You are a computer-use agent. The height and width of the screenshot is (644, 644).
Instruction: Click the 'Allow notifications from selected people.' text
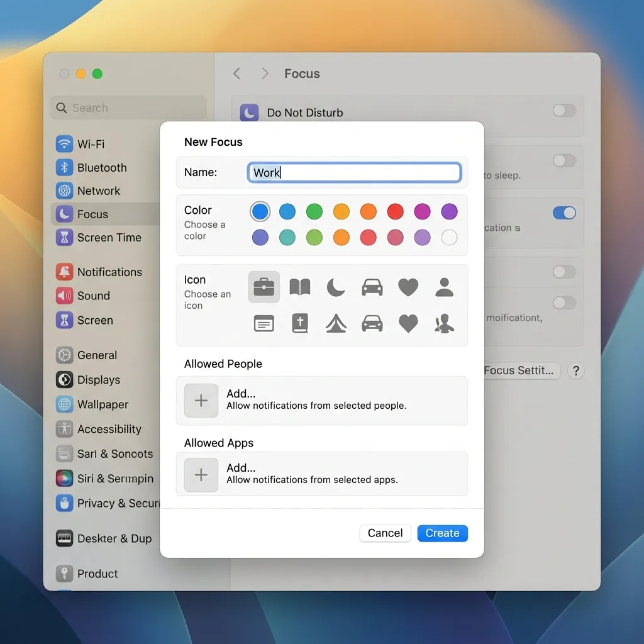[x=316, y=406]
